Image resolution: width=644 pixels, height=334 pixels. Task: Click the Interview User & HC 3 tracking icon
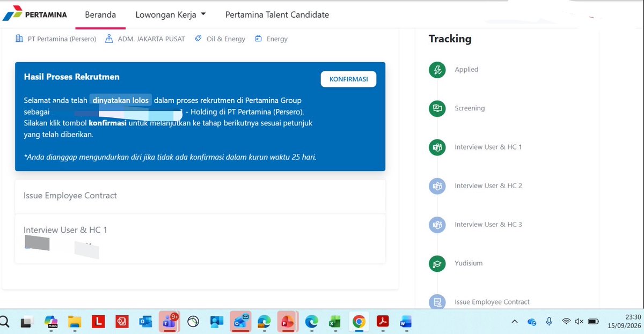pyautogui.click(x=437, y=225)
